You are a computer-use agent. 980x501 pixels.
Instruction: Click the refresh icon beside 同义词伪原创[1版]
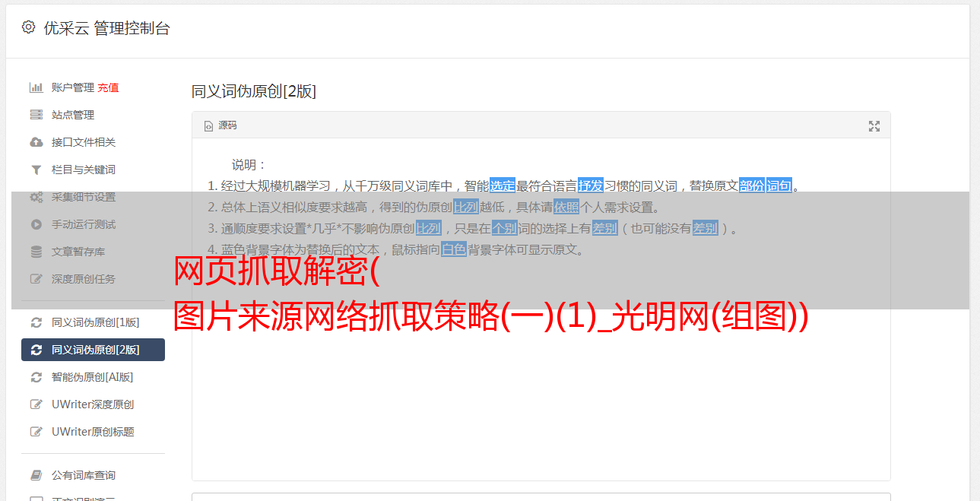[36, 322]
